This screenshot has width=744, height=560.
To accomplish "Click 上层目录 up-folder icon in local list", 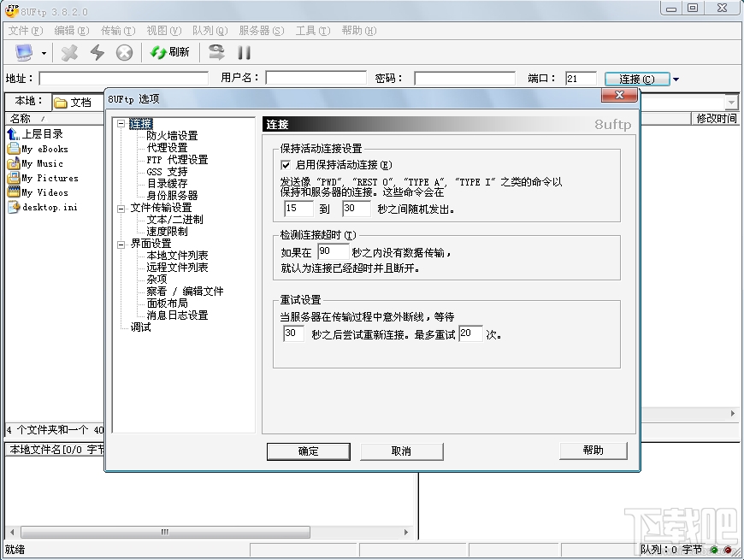I will click(14, 134).
